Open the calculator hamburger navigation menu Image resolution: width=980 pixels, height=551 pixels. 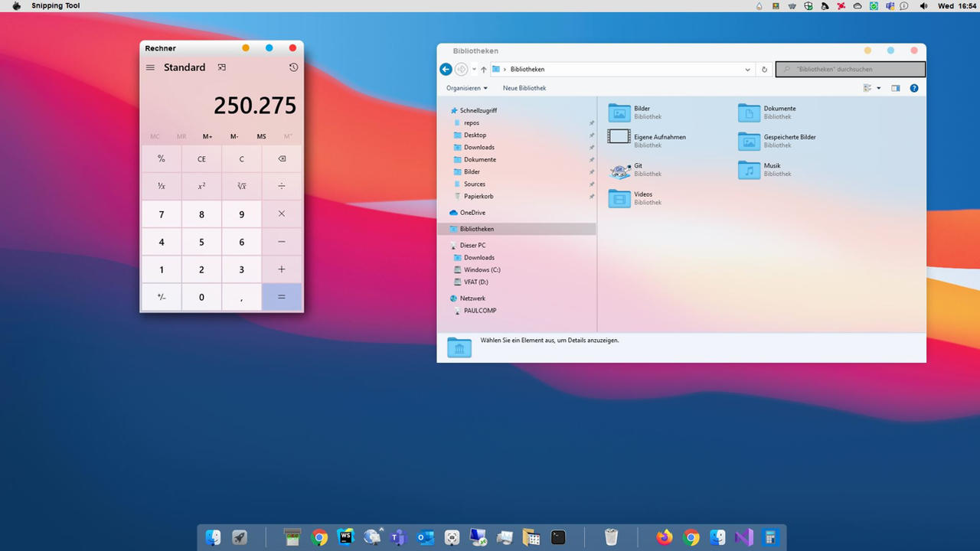150,67
